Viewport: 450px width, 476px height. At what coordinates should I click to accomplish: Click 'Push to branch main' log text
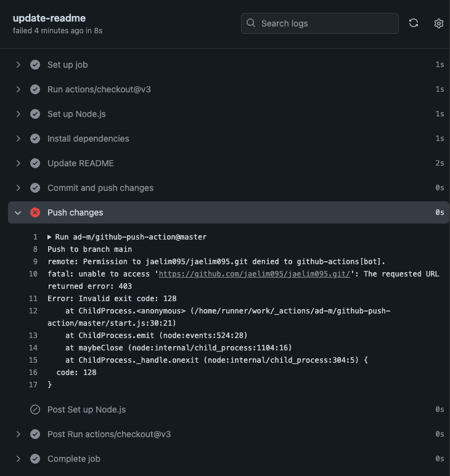[89, 249]
